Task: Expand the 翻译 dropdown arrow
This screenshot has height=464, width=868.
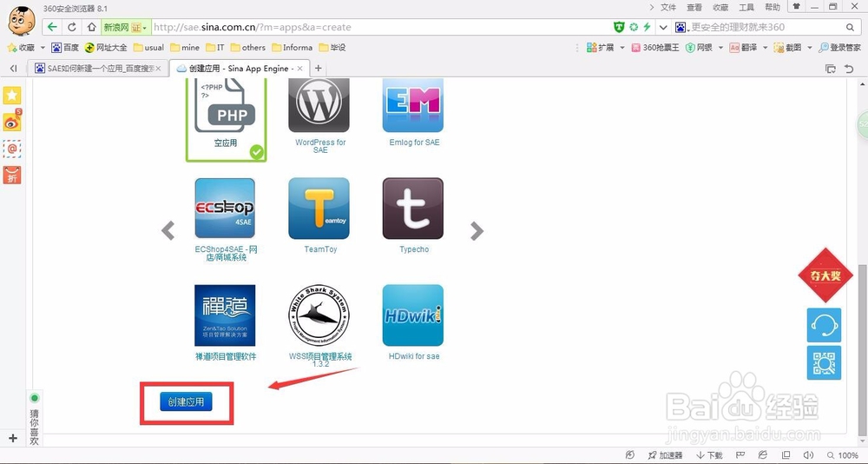Action: [766, 48]
